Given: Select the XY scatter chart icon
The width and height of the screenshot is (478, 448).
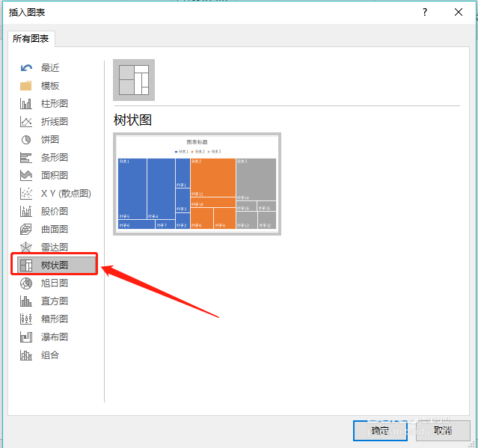Looking at the screenshot, I should click(x=26, y=193).
